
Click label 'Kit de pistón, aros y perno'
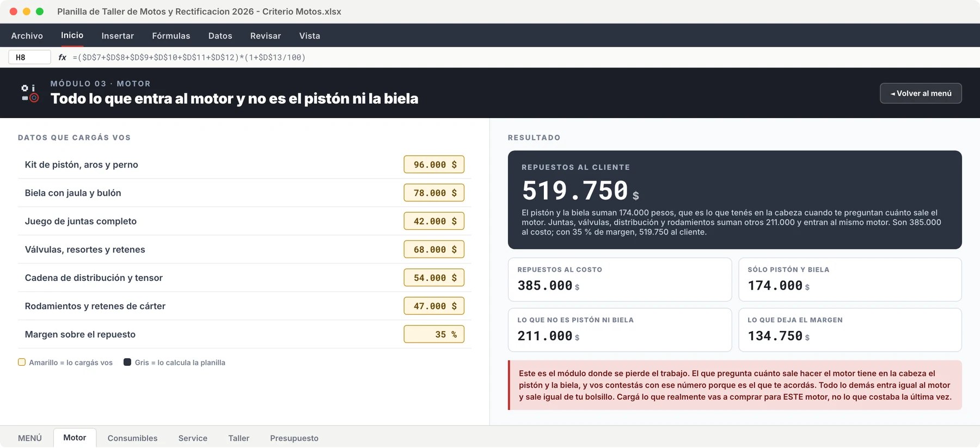pos(82,164)
